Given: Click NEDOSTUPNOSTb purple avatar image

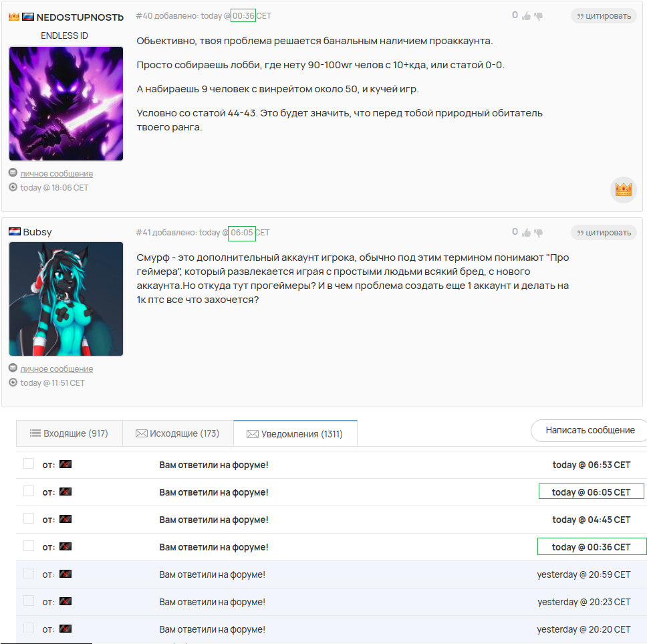Looking at the screenshot, I should coord(66,104).
